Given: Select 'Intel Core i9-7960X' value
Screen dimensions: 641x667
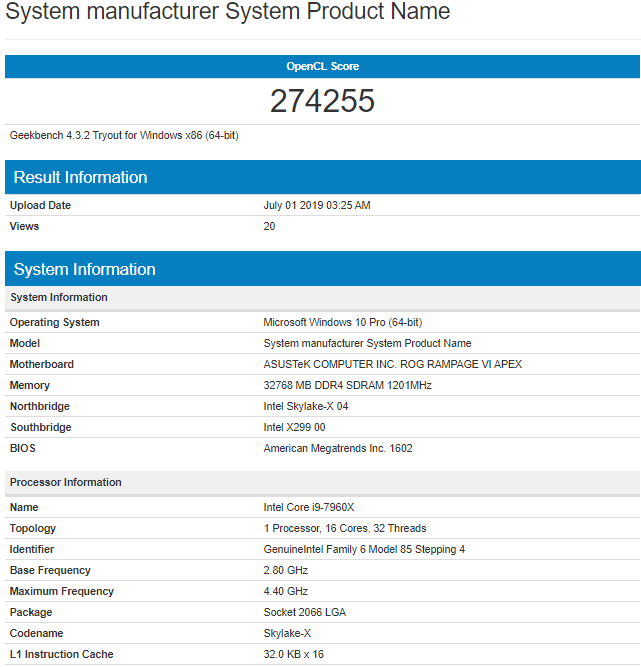Looking at the screenshot, I should (x=309, y=507).
